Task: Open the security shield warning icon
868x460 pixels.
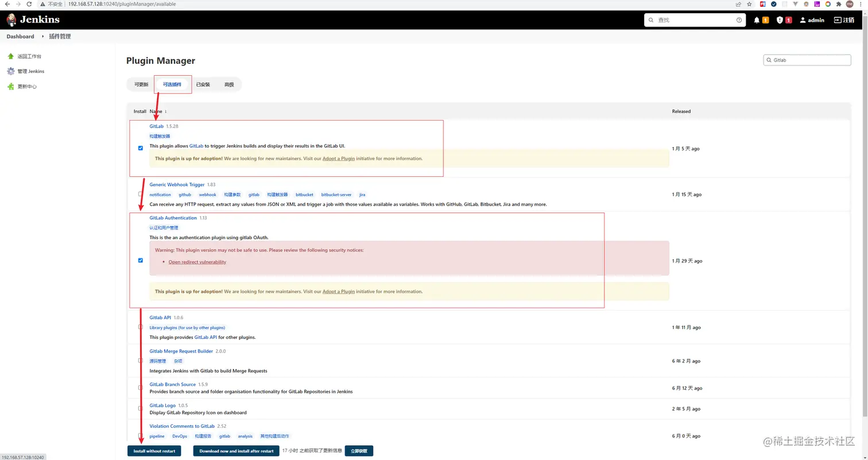Action: (780, 20)
